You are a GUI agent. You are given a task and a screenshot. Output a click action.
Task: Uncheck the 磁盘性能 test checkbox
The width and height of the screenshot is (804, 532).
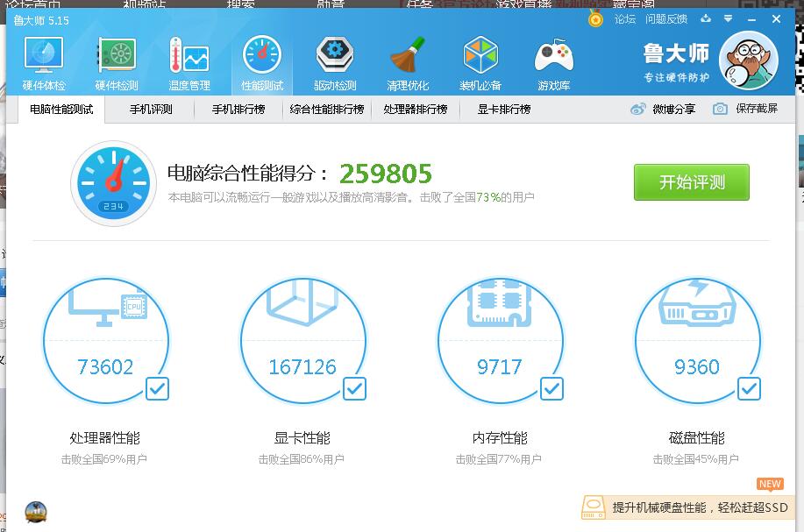(749, 388)
